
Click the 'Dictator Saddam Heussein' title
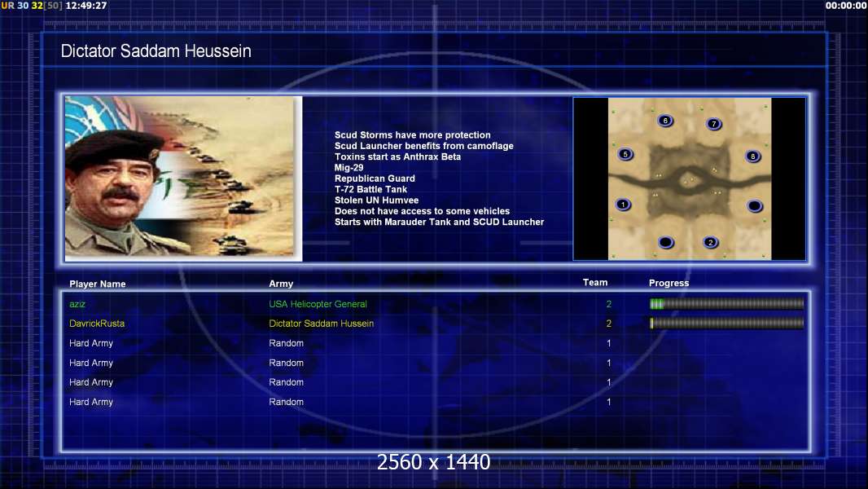(x=156, y=51)
